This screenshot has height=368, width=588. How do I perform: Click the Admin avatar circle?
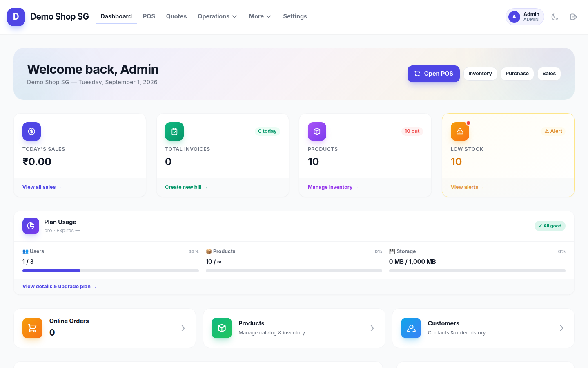[x=514, y=17]
